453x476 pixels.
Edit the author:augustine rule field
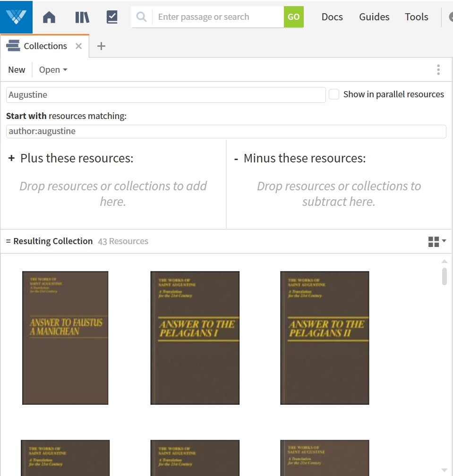(226, 131)
